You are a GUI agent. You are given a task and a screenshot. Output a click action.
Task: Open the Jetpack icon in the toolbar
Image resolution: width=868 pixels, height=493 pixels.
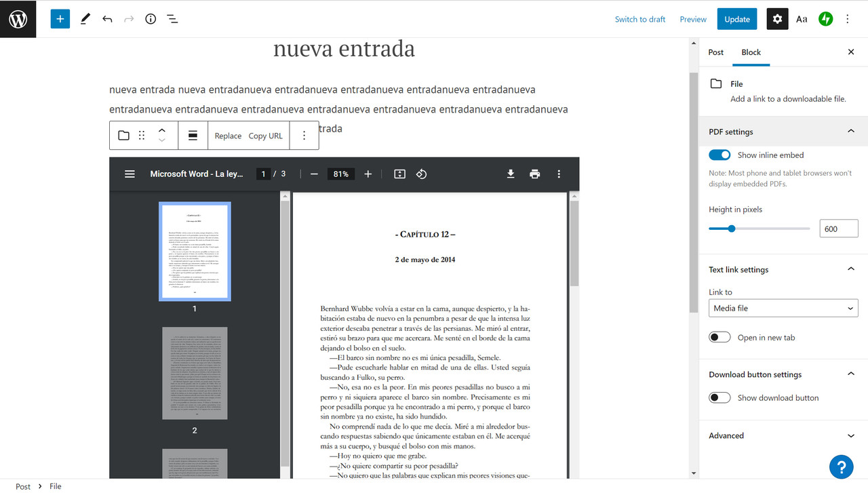[825, 19]
